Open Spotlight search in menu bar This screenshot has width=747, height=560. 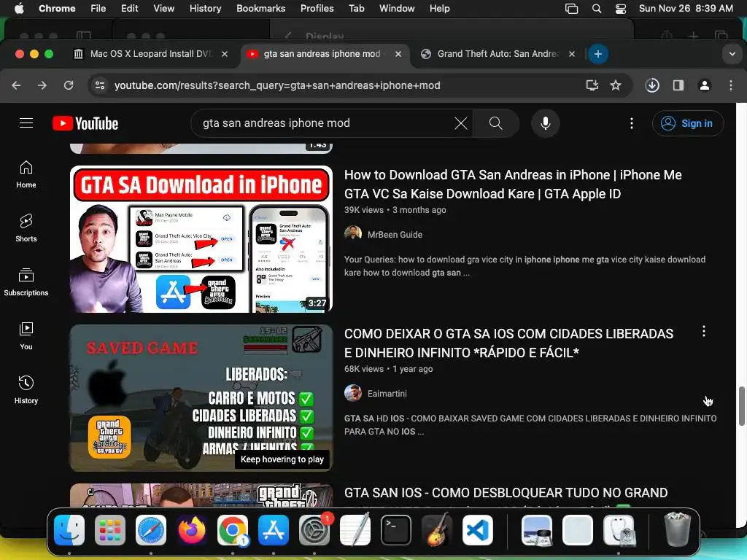(597, 9)
